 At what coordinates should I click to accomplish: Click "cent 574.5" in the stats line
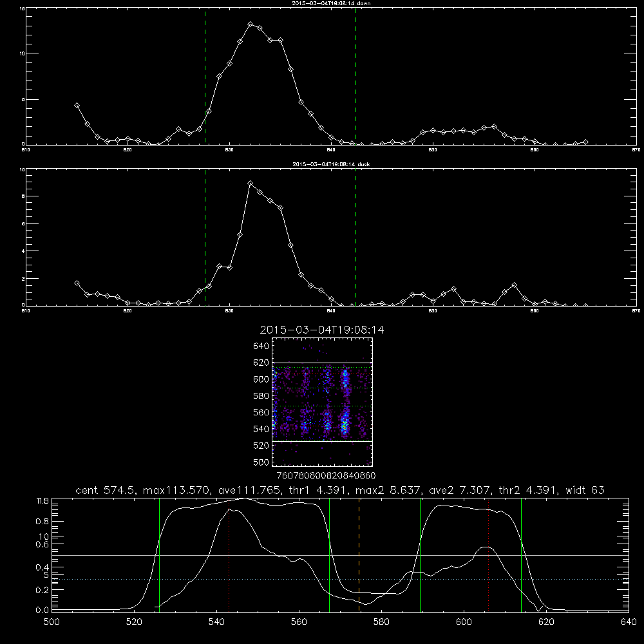click(104, 490)
